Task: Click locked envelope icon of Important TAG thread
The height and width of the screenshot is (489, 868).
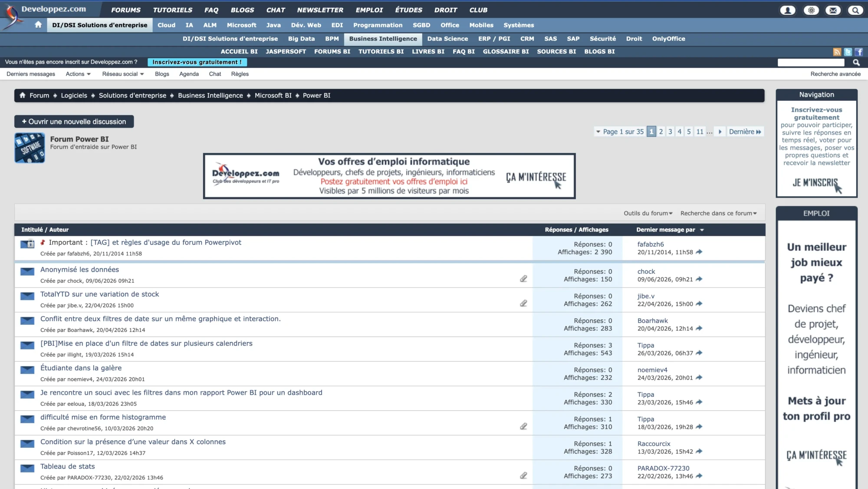Action: pos(27,244)
